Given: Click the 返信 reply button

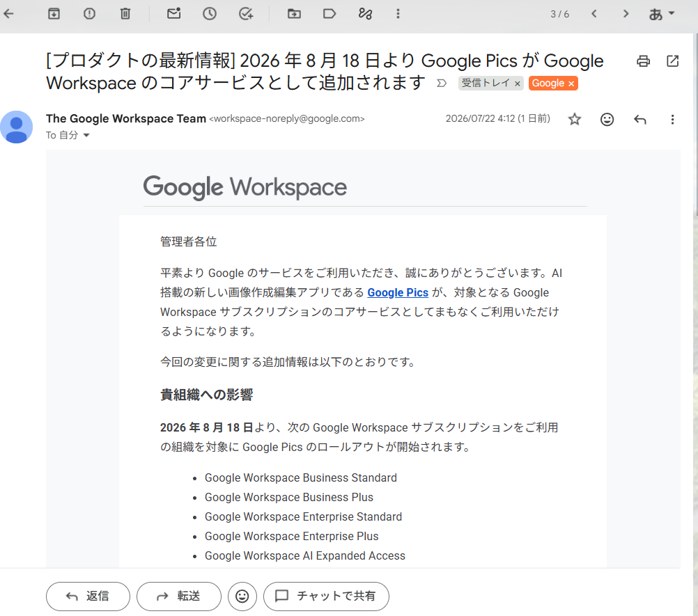Looking at the screenshot, I should [88, 596].
